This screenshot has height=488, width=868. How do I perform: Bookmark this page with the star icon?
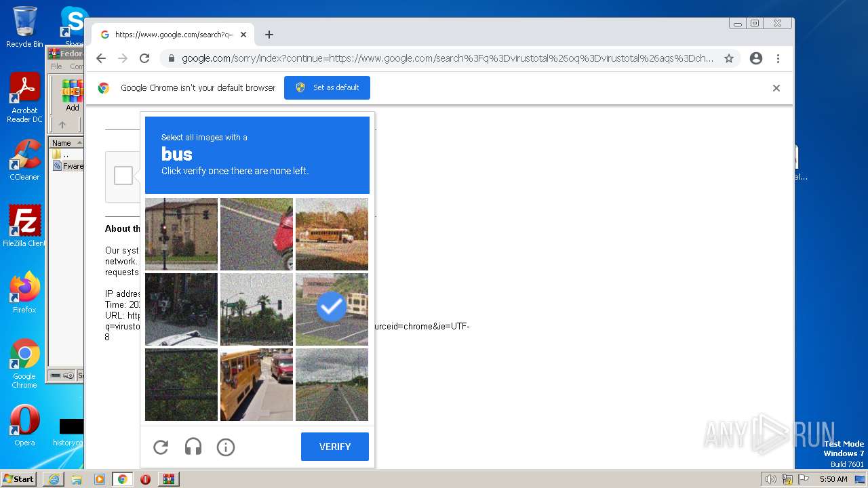pos(729,58)
